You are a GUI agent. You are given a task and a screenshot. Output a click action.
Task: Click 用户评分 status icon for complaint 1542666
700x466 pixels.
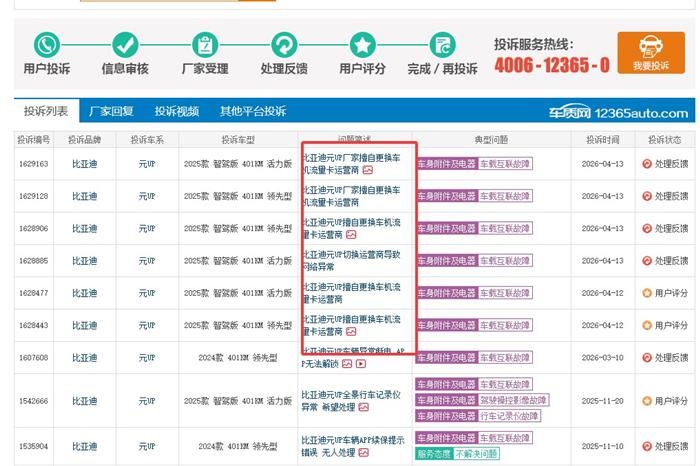[x=647, y=401]
